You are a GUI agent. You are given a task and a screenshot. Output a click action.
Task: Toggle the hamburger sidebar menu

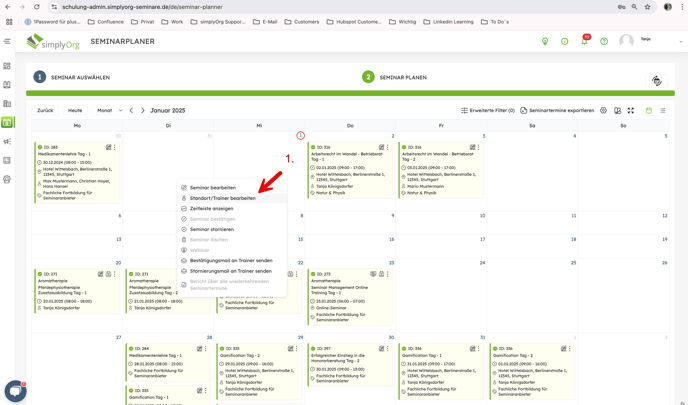[7, 42]
